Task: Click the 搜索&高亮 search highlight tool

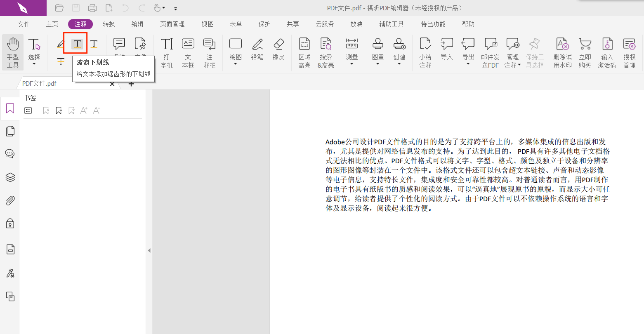Action: 326,53
